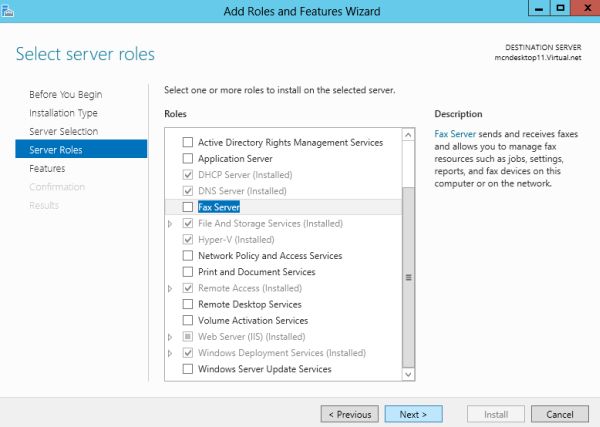Viewport: 600px width, 427px height.
Task: Open the Installation Type step
Action: (63, 113)
